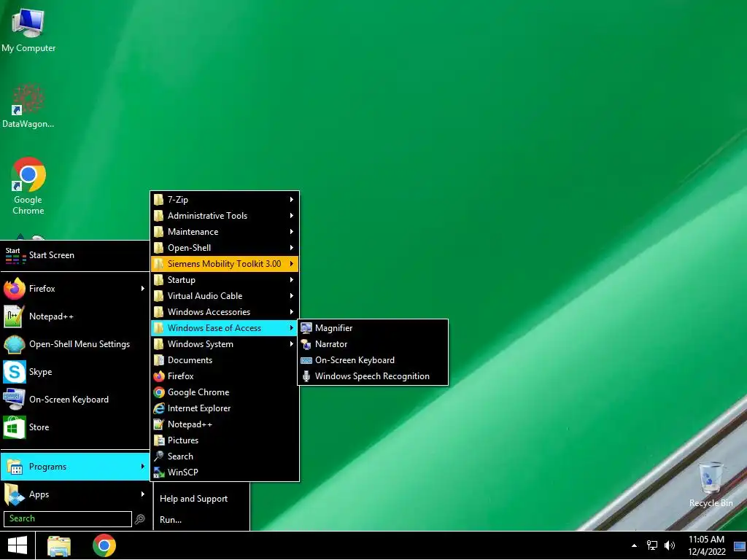Open File Explorer from the taskbar
Viewport: 747px width, 560px height.
tap(59, 545)
